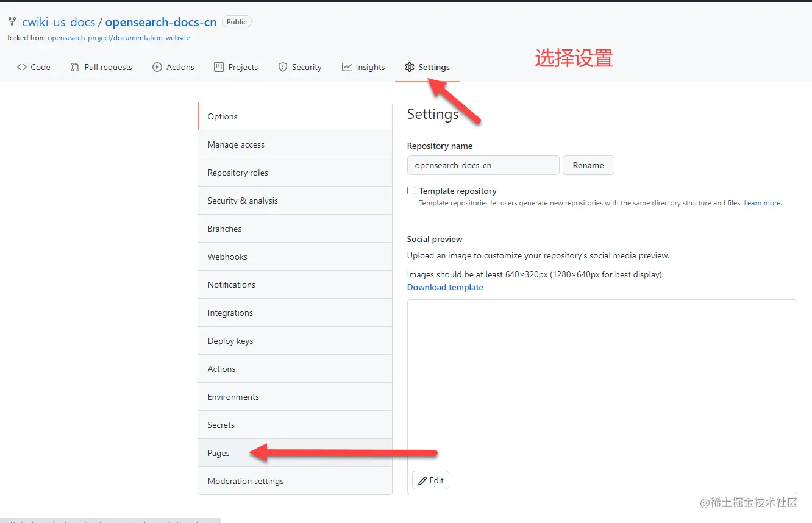The height and width of the screenshot is (523, 812).
Task: Click the pencil icon on the Edit button
Action: click(423, 480)
